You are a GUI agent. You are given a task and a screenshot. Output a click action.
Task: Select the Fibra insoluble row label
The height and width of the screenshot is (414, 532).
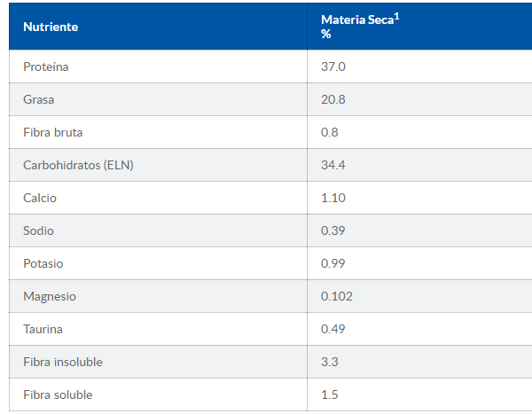point(63,362)
